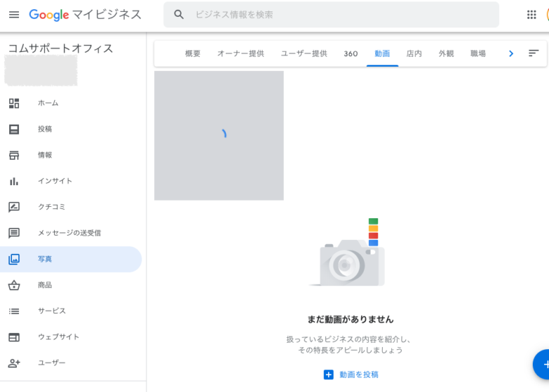Click the ウェブサイト website icon
Screen dimensions: 549x392
[14, 337]
